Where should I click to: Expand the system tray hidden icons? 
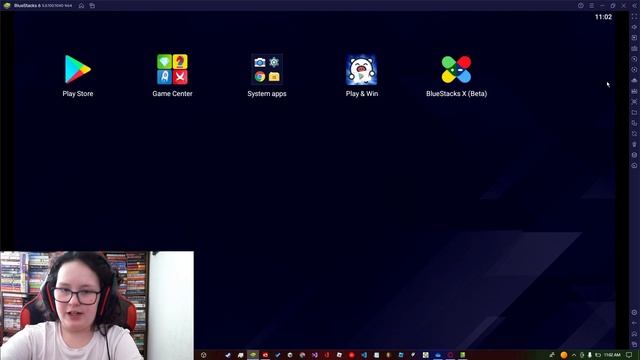pyautogui.click(x=574, y=355)
